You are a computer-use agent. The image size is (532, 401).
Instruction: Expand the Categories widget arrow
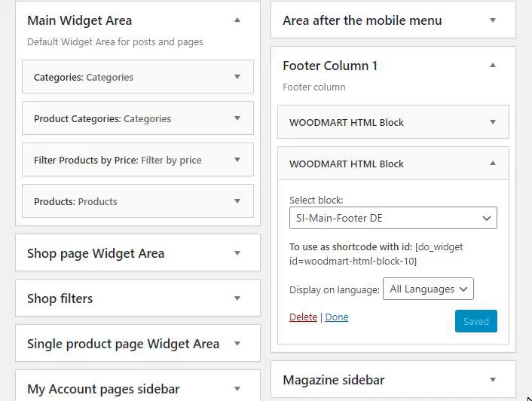pyautogui.click(x=237, y=77)
